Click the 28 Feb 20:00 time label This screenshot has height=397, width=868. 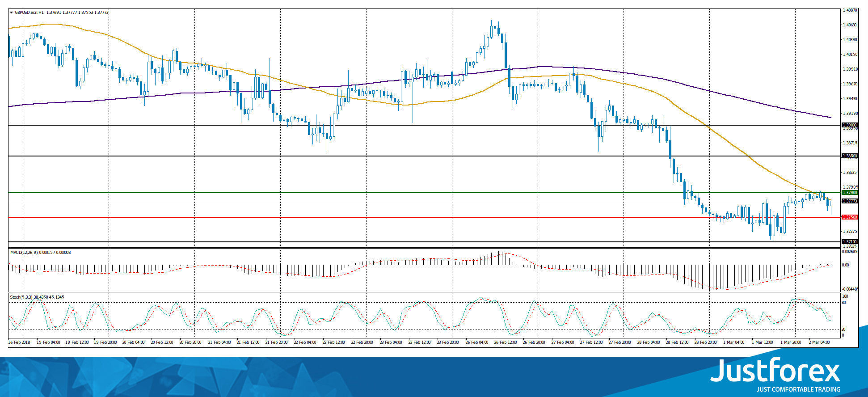point(706,342)
